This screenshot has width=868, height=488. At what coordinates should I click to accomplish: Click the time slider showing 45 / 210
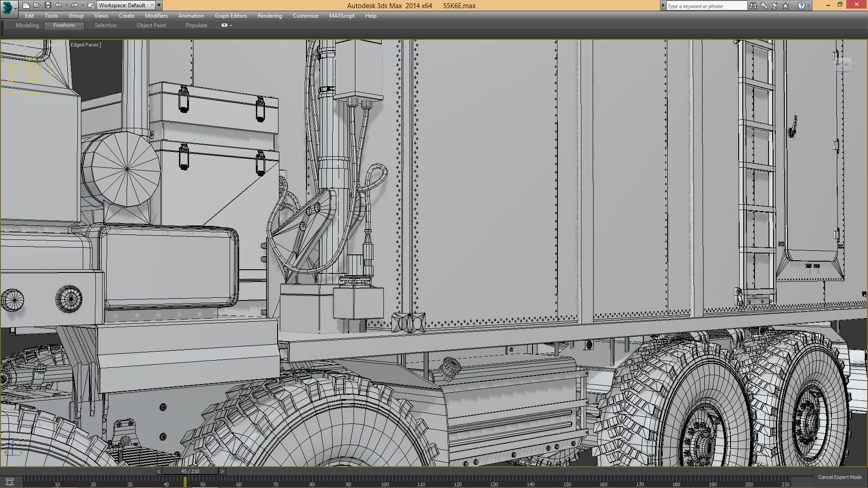coord(190,471)
